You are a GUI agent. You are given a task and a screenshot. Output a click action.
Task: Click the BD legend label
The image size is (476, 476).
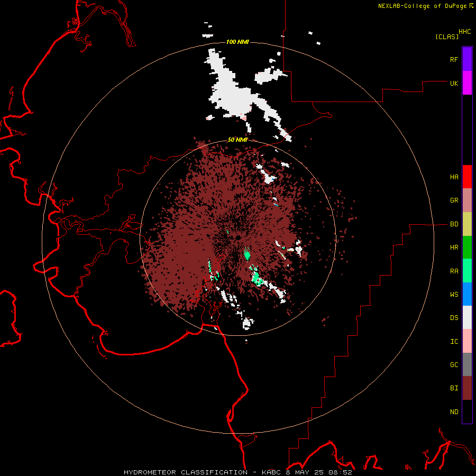tap(454, 224)
